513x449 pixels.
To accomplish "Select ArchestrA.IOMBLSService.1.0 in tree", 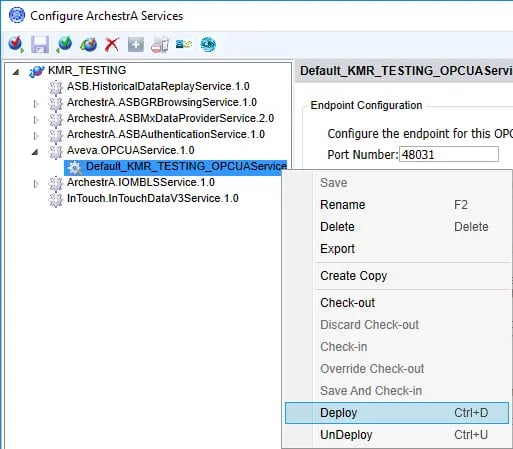I will (141, 182).
